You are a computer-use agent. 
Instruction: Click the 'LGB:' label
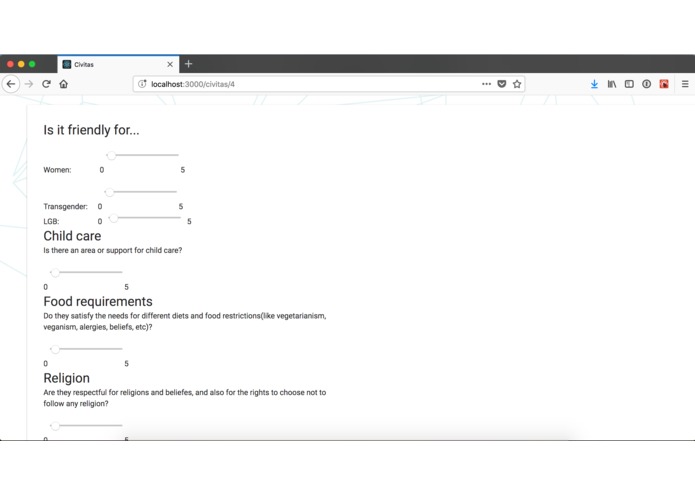[x=51, y=221]
